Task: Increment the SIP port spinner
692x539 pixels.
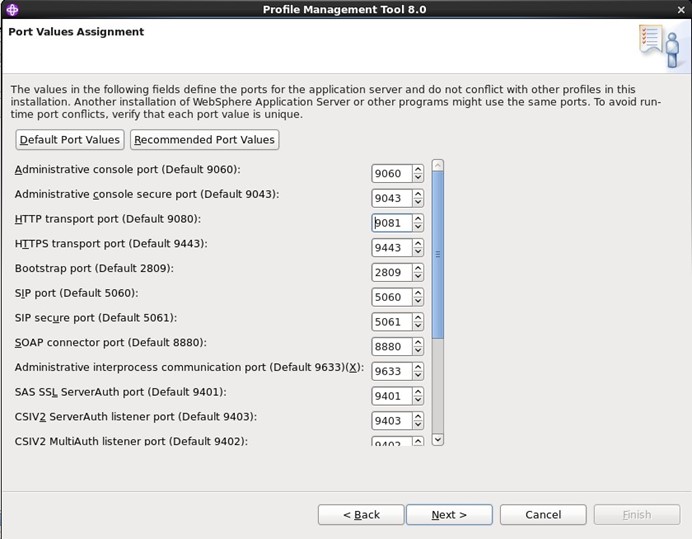Action: click(417, 292)
